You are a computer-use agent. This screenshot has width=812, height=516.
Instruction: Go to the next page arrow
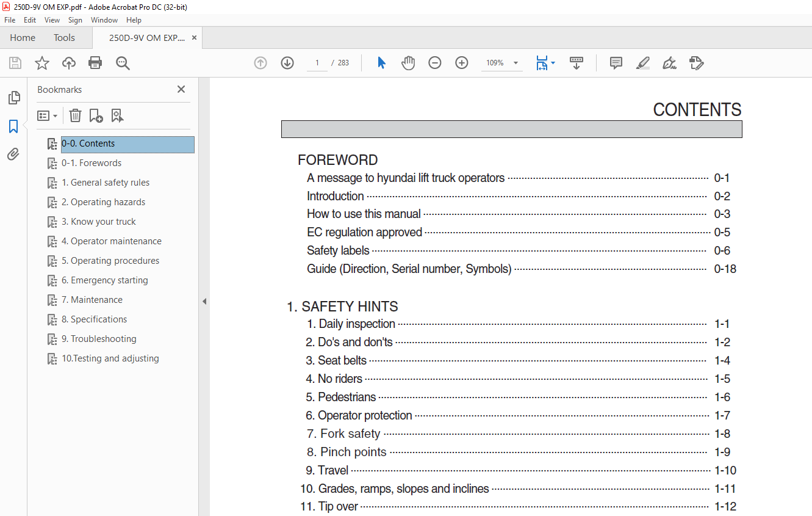287,63
